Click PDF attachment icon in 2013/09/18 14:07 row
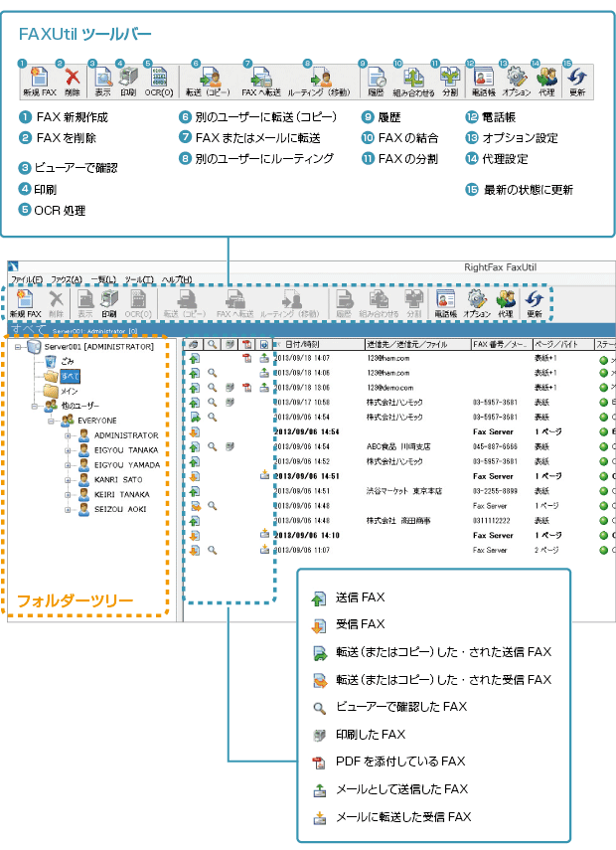The image size is (616, 850). tap(247, 358)
